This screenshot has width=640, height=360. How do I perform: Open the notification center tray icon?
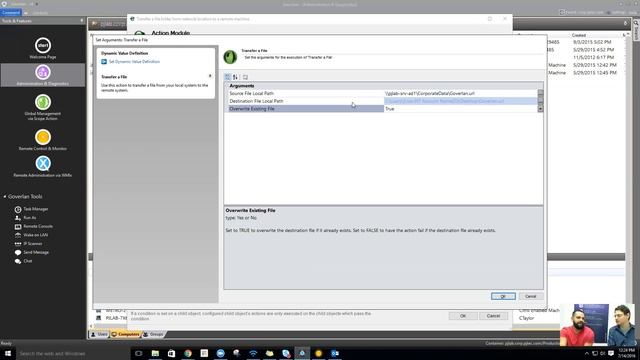tap(611, 353)
